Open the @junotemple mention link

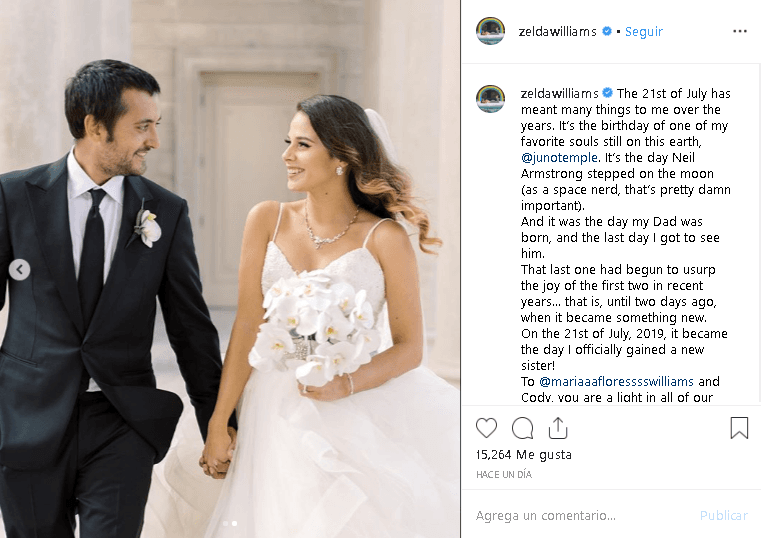coord(559,158)
